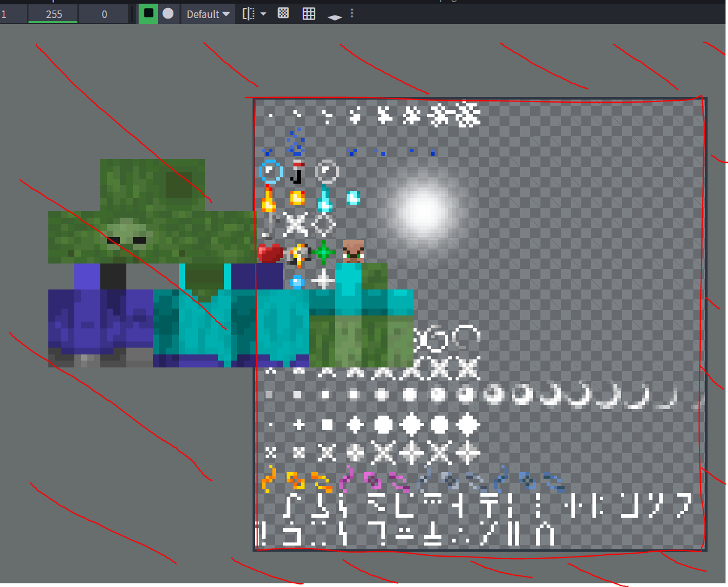
Task: Click the tolerance field showing 0
Action: [x=103, y=14]
